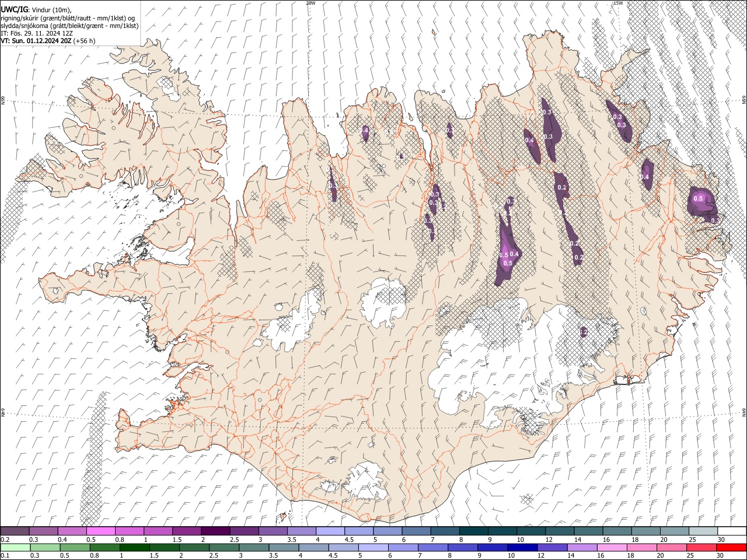Click the light lavender 4 swatch on the snow scale
747x560 pixels.
click(x=329, y=531)
